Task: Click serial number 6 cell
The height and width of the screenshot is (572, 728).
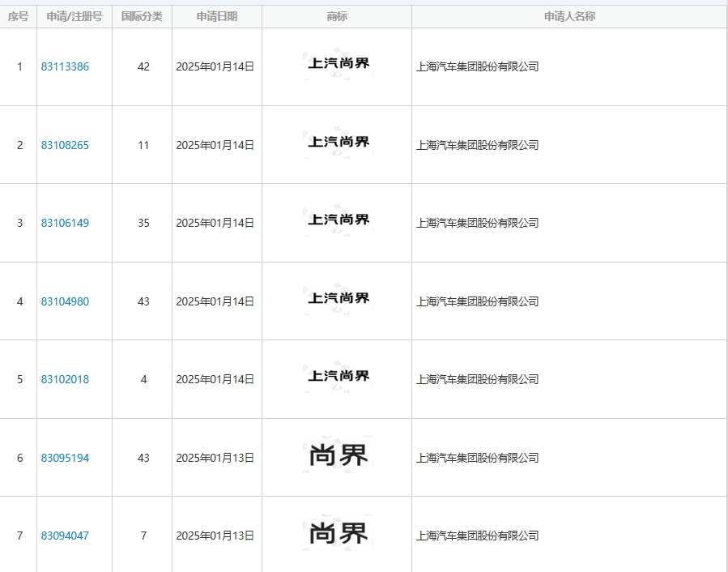Action: [19, 458]
